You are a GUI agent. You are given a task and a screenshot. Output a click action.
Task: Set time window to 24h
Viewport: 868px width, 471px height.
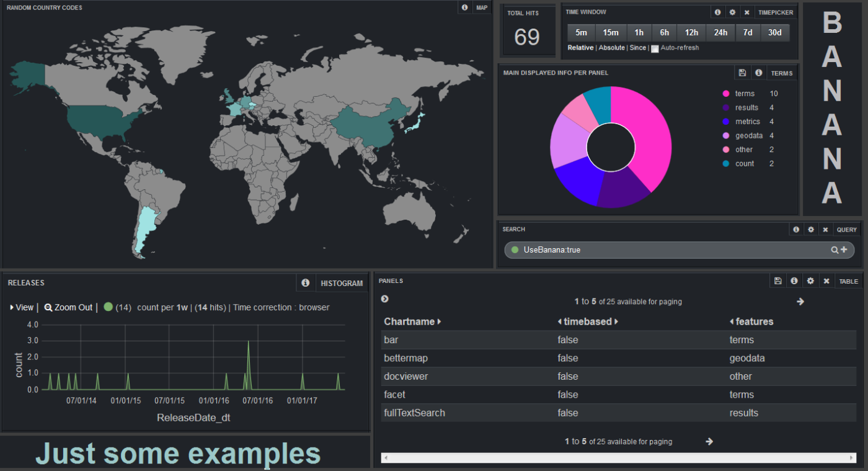pos(720,33)
